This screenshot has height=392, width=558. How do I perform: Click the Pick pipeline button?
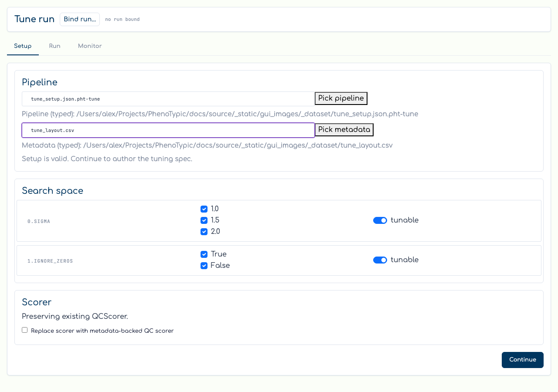coord(341,98)
